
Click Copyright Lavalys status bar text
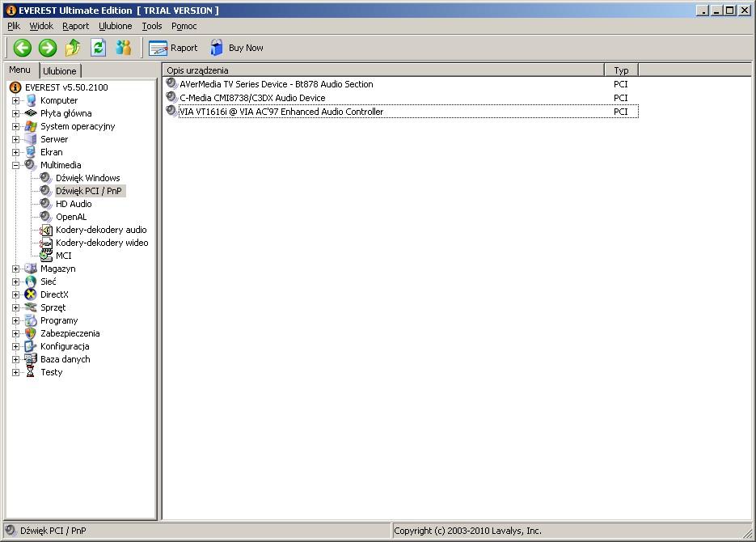pyautogui.click(x=467, y=531)
